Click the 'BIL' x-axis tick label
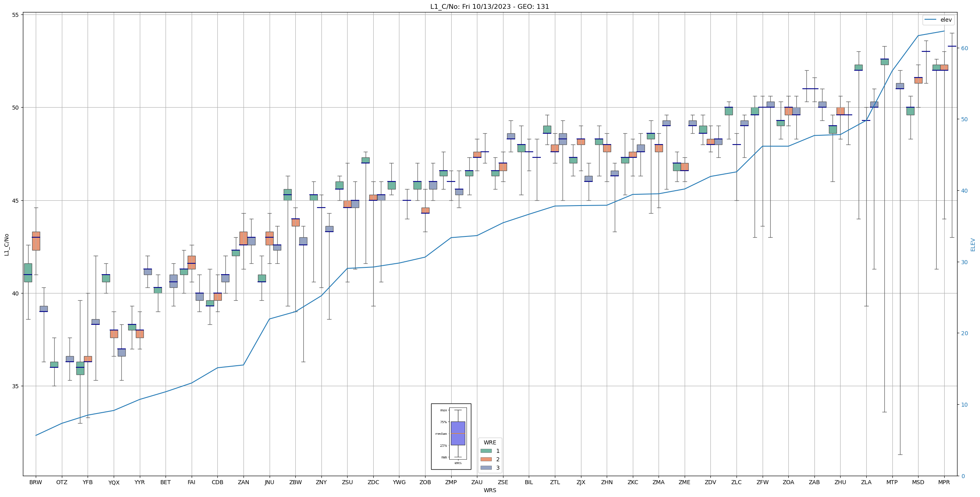This screenshot has height=497, width=980. click(529, 482)
